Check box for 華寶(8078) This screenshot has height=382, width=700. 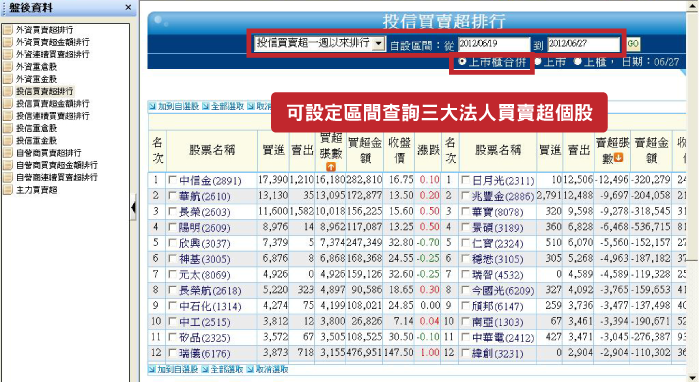click(465, 212)
